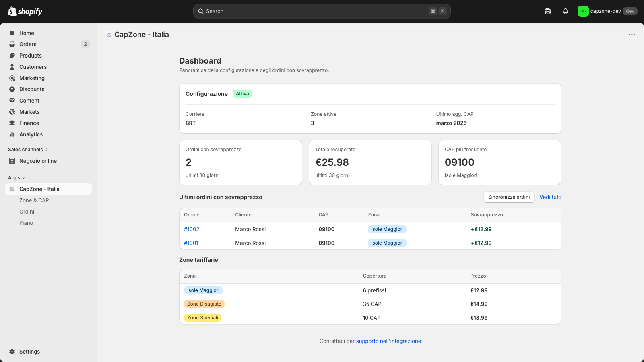
Task: Select the Ordini subpage
Action: (27, 212)
